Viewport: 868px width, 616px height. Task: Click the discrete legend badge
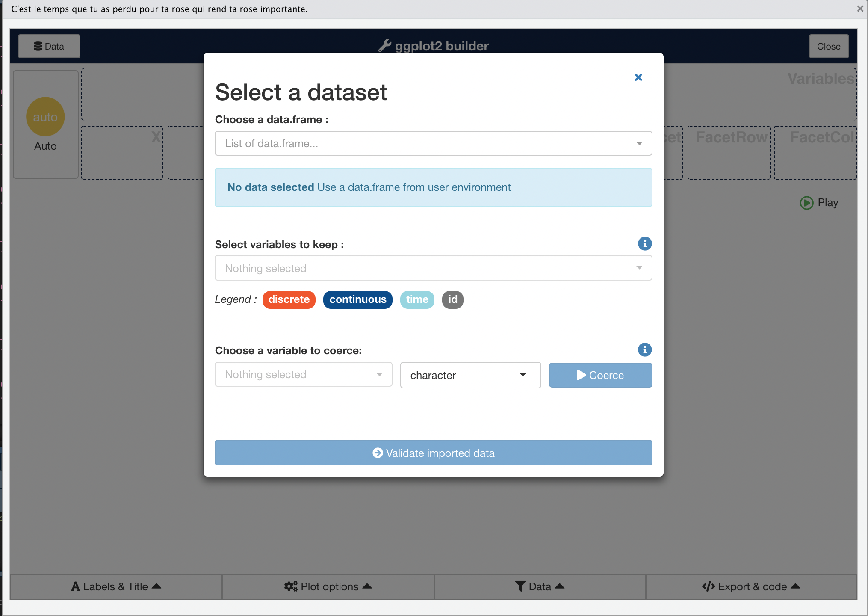coord(289,299)
